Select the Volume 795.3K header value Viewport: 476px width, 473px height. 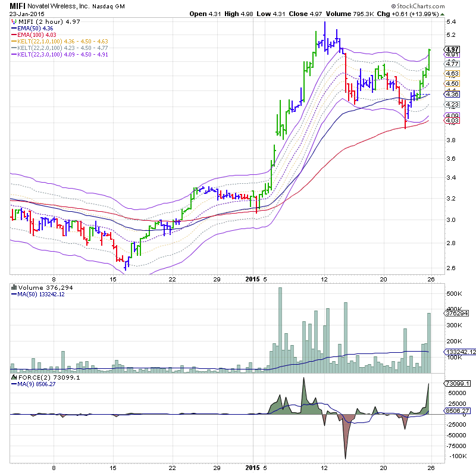point(350,14)
